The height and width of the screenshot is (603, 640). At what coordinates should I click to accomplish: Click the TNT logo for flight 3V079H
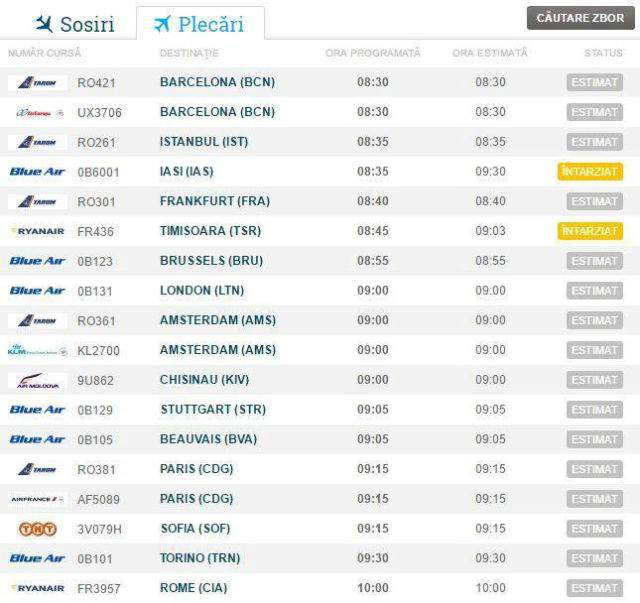[x=37, y=529]
